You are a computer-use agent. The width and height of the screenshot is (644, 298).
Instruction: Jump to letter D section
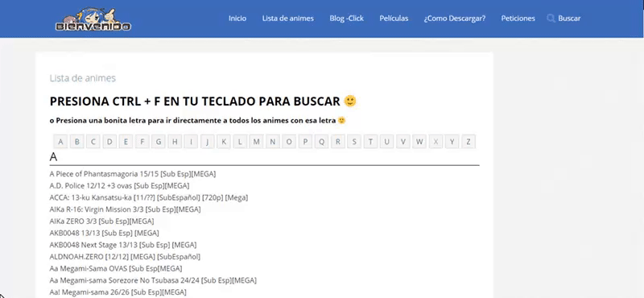click(109, 142)
